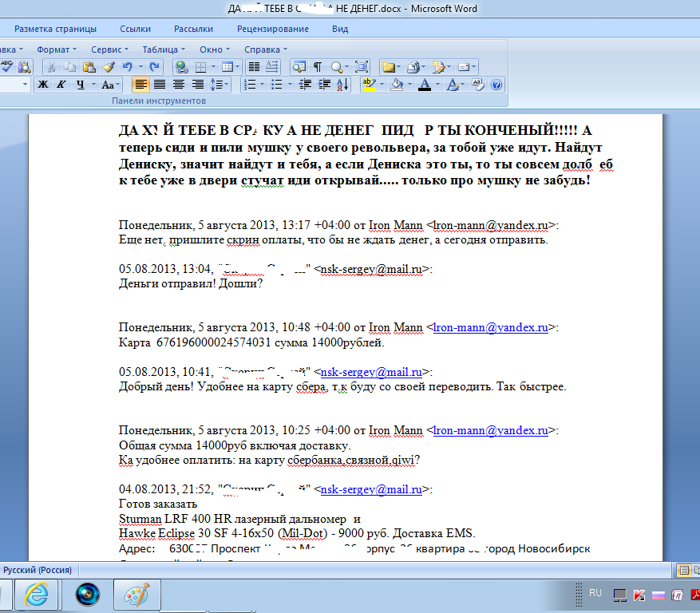The width and height of the screenshot is (700, 613).
Task: Toggle bold formatting (Ж)
Action: tap(43, 85)
